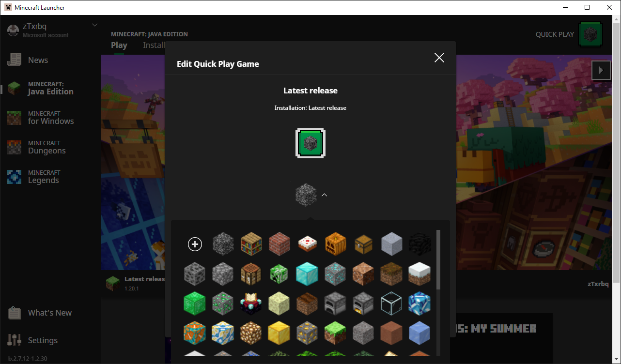Click the 'Edit Quick Play Game' title
The height and width of the screenshot is (364, 621).
coord(218,64)
